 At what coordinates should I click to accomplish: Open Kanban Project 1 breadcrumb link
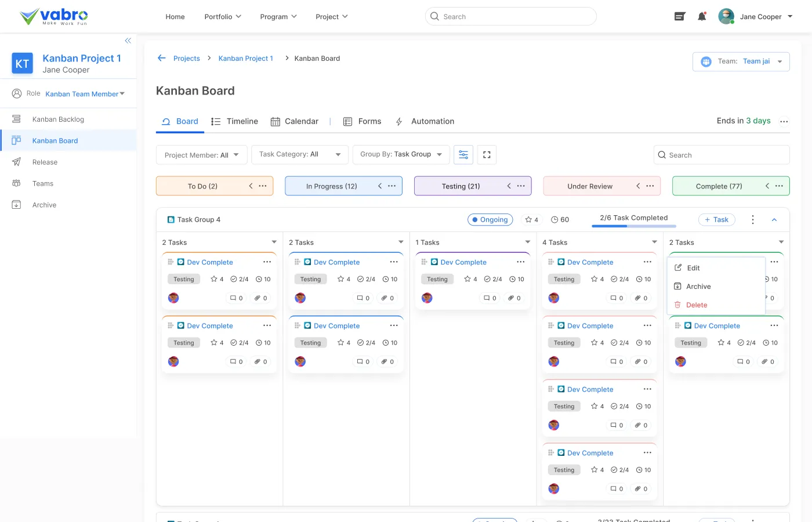pyautogui.click(x=245, y=59)
